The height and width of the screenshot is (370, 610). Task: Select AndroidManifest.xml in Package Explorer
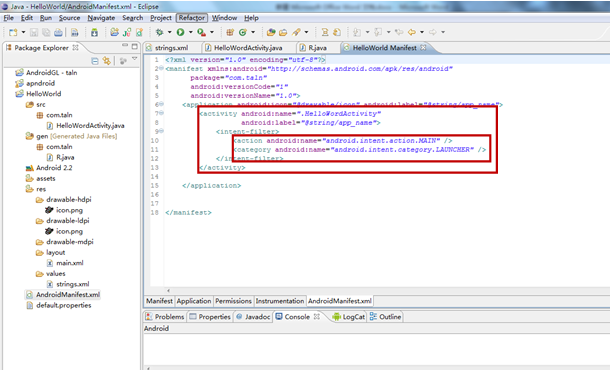pyautogui.click(x=63, y=295)
